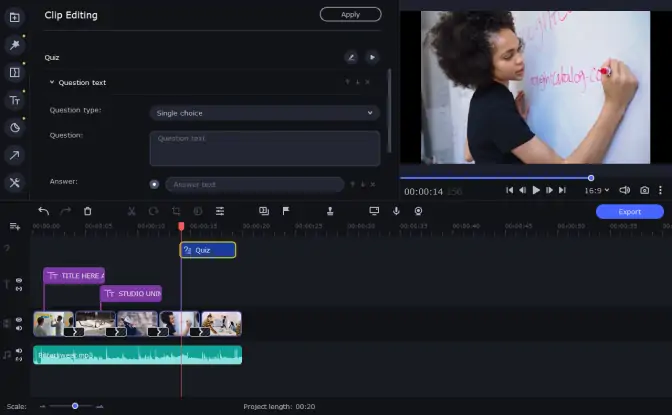The image size is (672, 415).
Task: Jump to the previous clip
Action: click(509, 190)
